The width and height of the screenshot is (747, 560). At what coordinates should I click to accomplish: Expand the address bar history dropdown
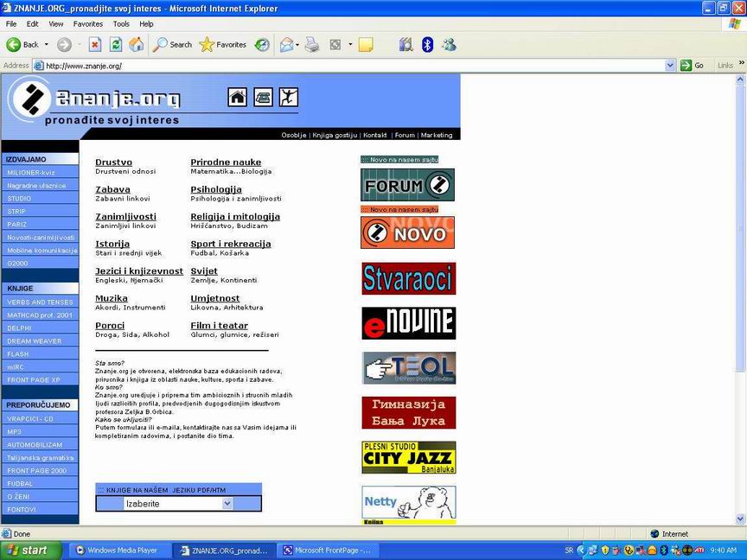click(670, 65)
